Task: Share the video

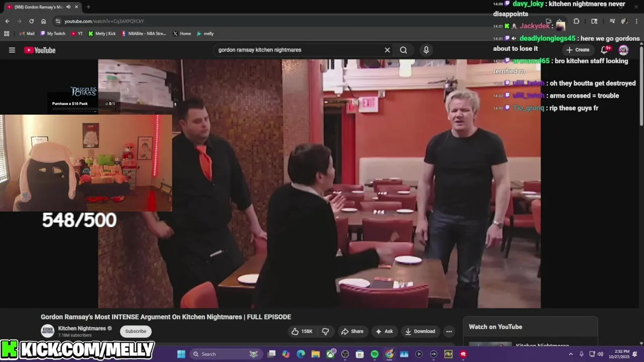Action: pos(352,331)
